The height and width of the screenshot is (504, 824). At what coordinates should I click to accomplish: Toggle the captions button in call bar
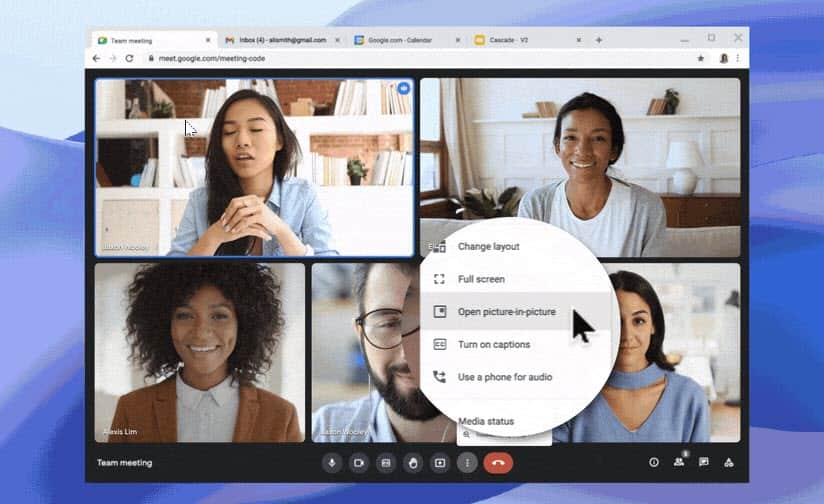pos(386,463)
